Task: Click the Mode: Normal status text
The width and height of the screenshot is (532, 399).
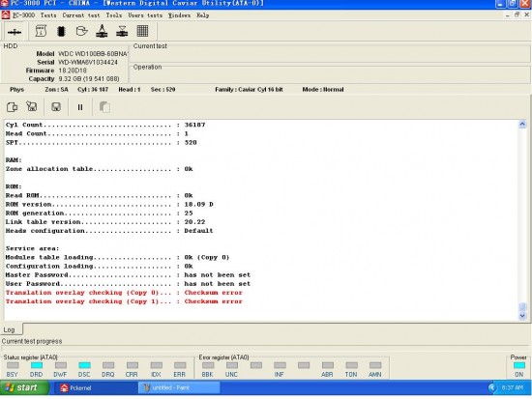Action: [323, 90]
